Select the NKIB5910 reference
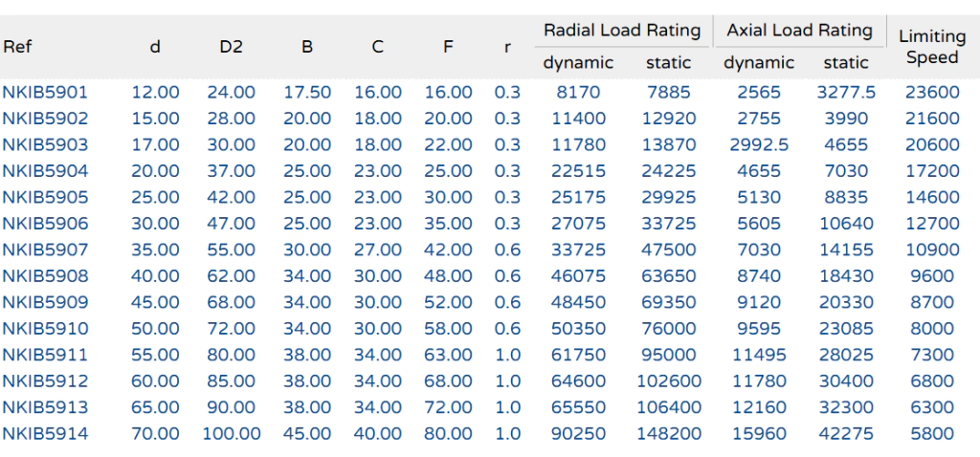The width and height of the screenshot is (980, 457). 45,328
